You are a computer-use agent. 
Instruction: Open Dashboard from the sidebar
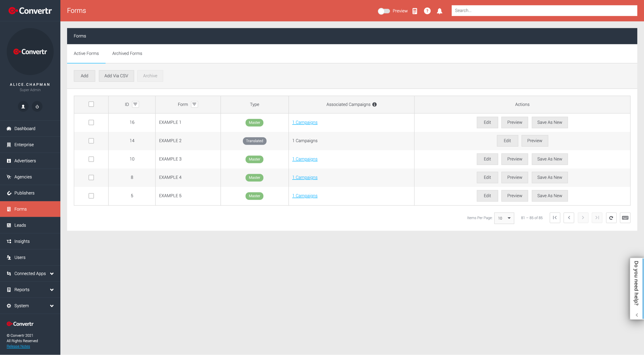pos(30,129)
